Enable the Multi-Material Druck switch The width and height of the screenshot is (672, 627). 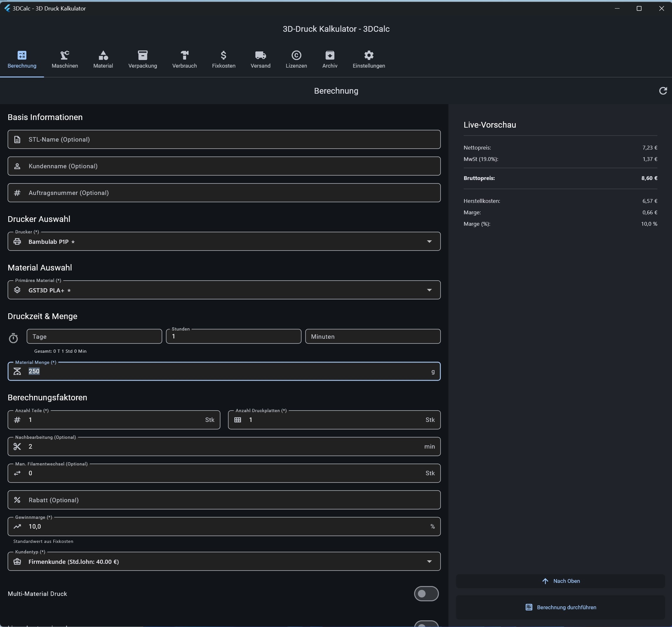click(x=426, y=594)
